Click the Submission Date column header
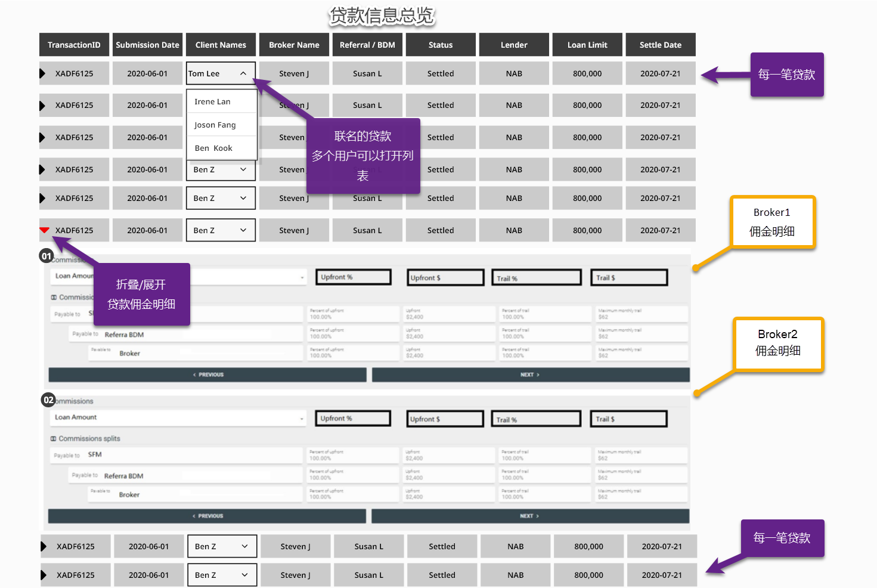 pyautogui.click(x=147, y=45)
